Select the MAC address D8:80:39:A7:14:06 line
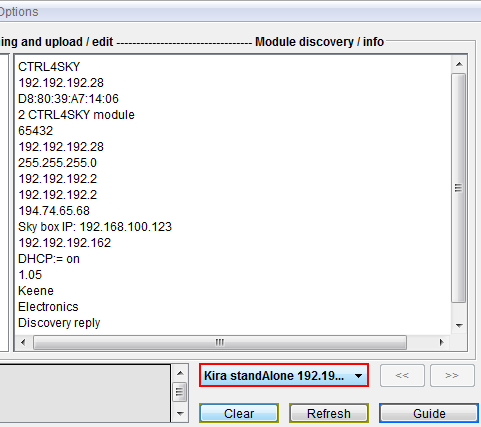Screen dimensions: 481x427 click(x=68, y=99)
